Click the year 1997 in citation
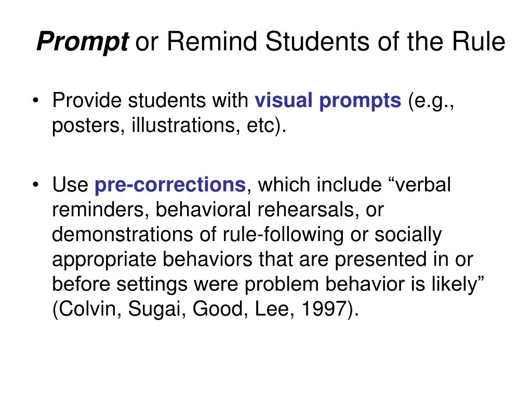The image size is (532, 399). tap(324, 309)
